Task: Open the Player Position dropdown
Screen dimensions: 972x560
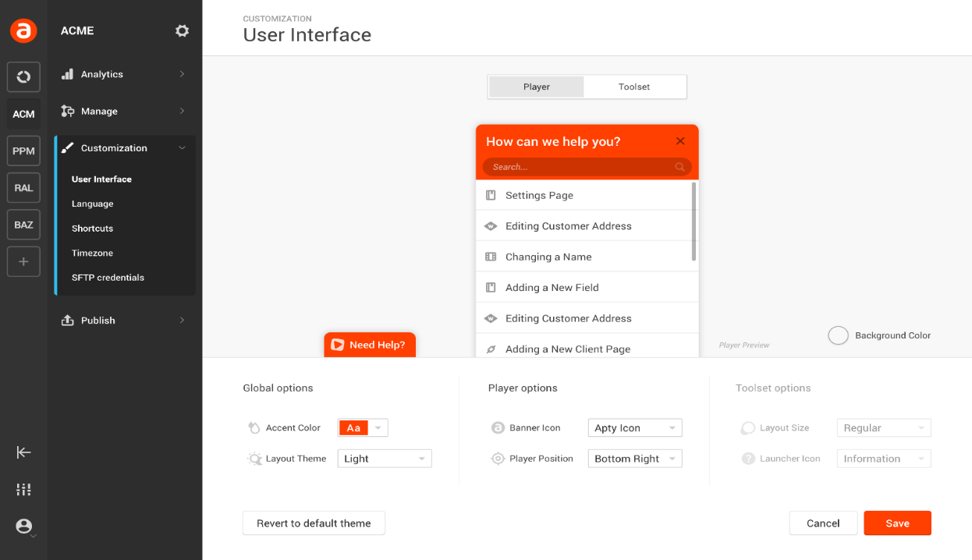Action: 634,458
